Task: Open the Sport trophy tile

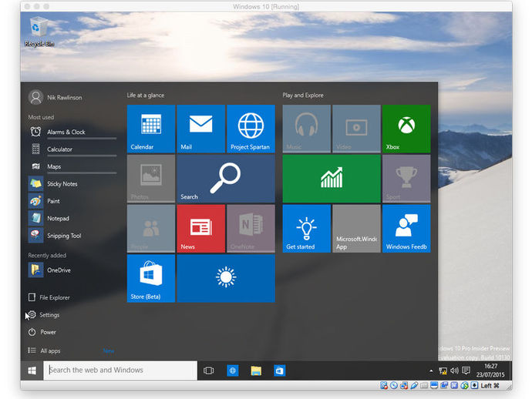Action: pyautogui.click(x=406, y=179)
